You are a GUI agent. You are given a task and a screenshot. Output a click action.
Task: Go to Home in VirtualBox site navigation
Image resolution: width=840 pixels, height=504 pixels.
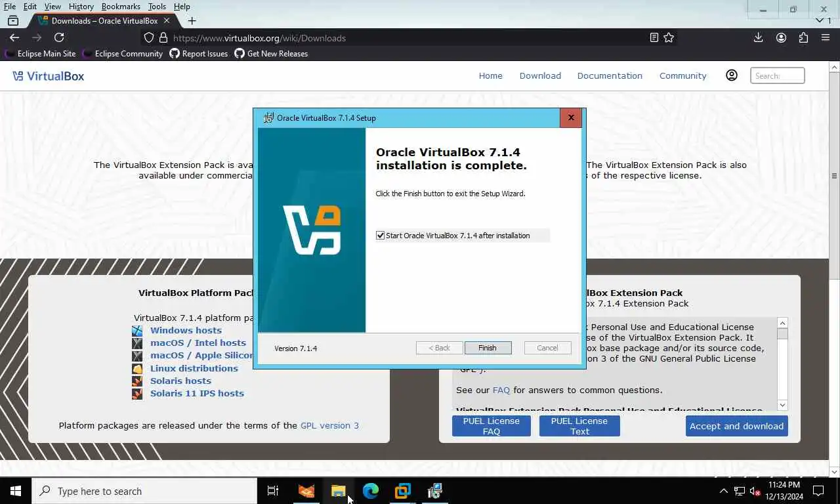coord(491,76)
